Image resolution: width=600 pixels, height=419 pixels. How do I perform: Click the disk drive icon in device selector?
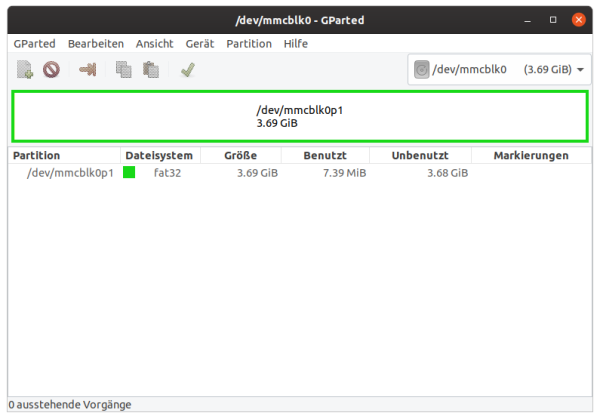422,70
